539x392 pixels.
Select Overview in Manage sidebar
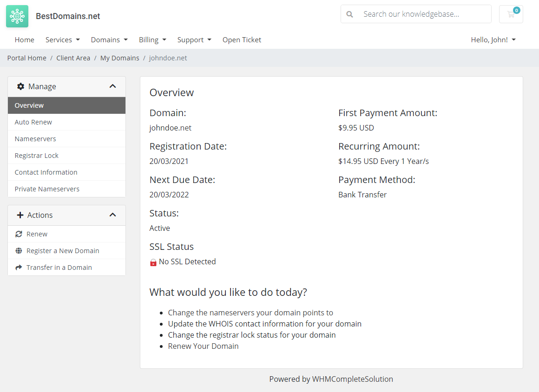point(67,105)
